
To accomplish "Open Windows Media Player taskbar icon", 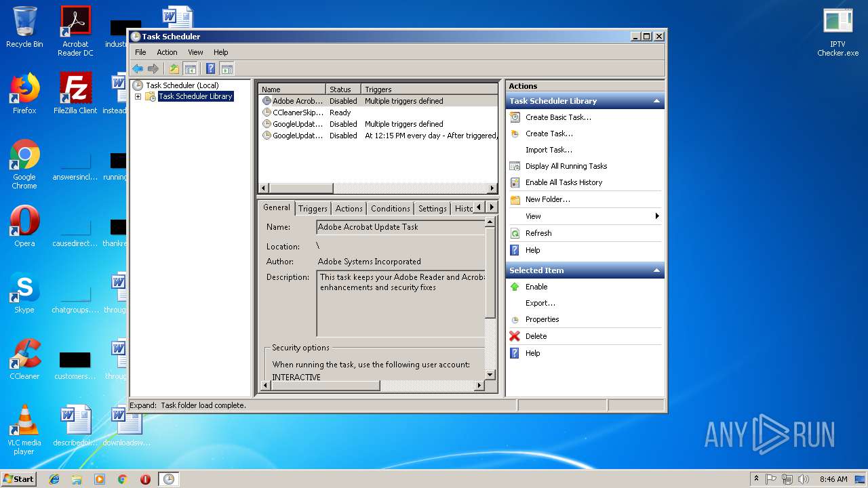I will click(100, 479).
